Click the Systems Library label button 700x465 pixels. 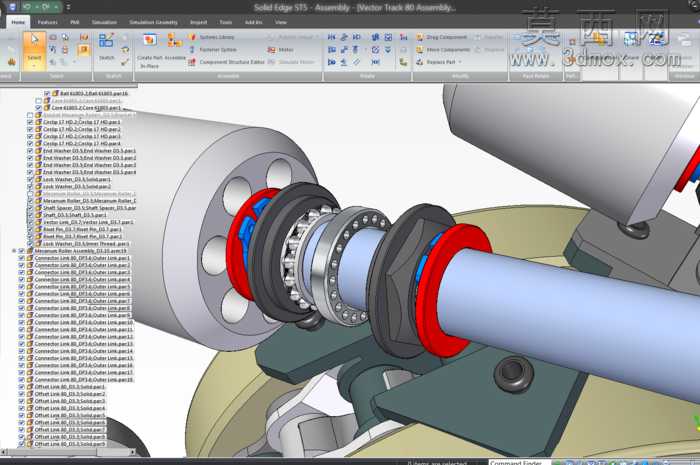(217, 37)
